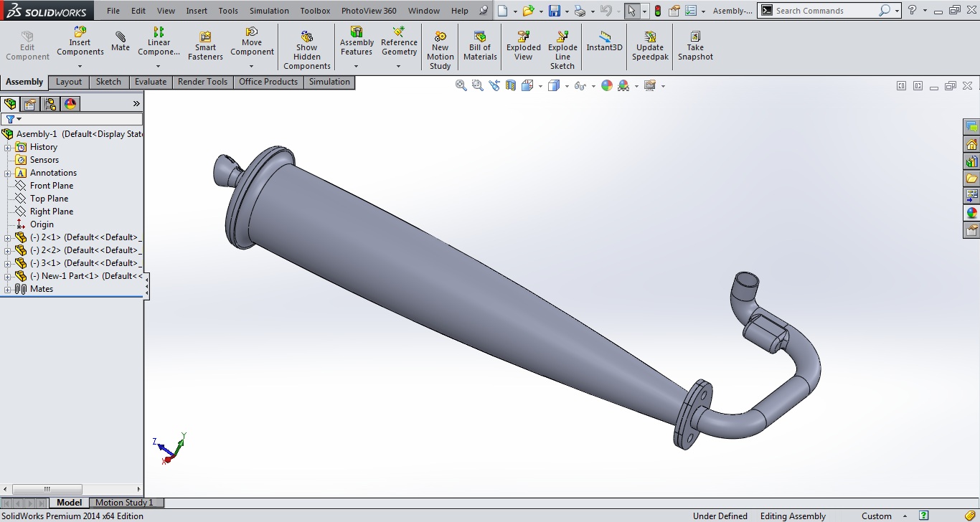The height and width of the screenshot is (522, 980).
Task: Switch to the Office Products tab
Action: (x=268, y=82)
